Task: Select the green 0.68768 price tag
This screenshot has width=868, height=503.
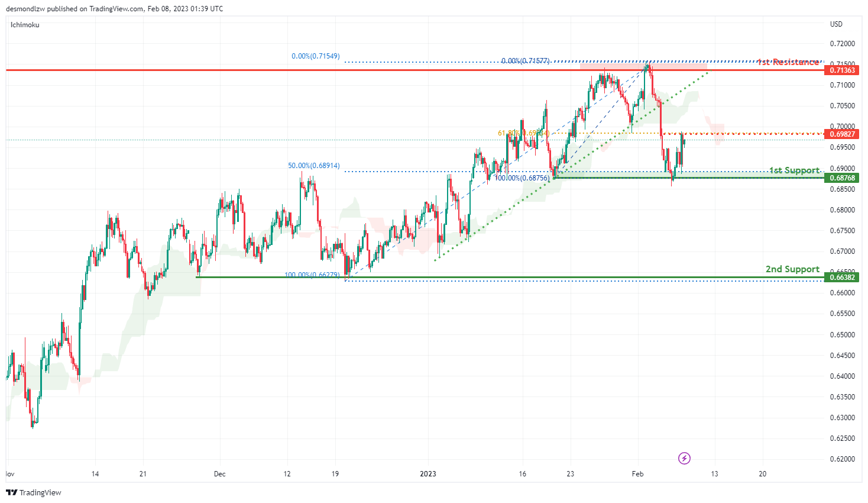Action: (x=841, y=178)
